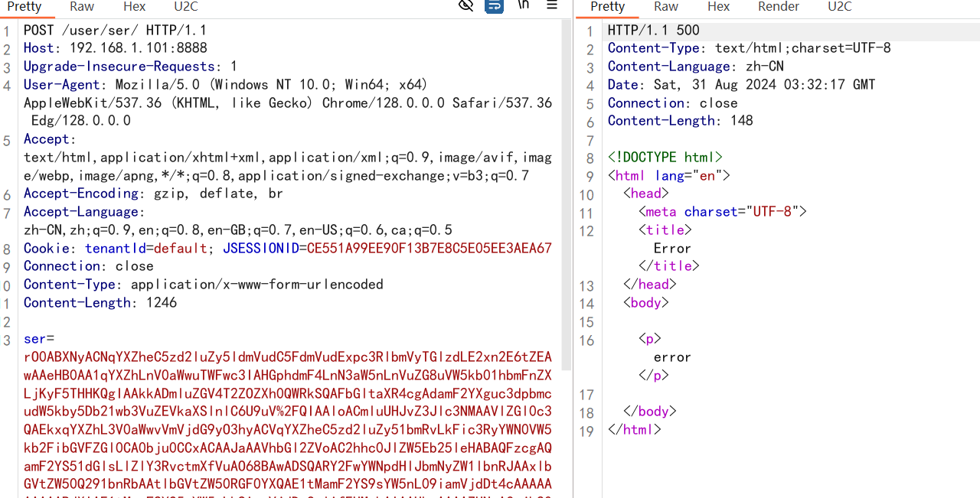This screenshot has width=980, height=498.
Task: Click the closing '</html>' tag
Action: 635,430
